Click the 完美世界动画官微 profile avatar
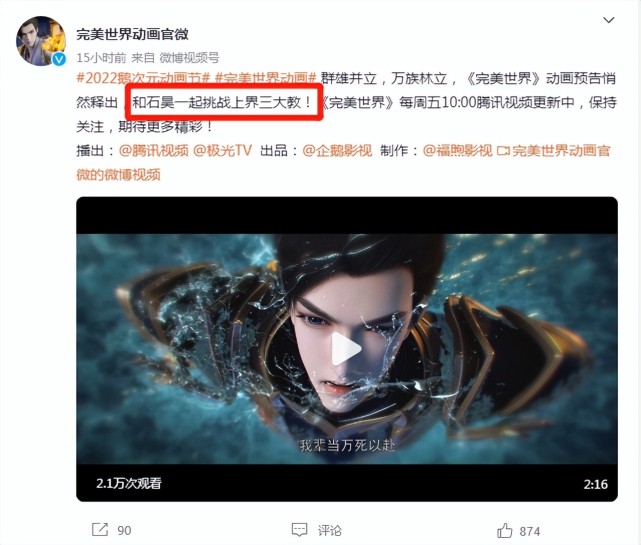The image size is (641, 545). 41,41
